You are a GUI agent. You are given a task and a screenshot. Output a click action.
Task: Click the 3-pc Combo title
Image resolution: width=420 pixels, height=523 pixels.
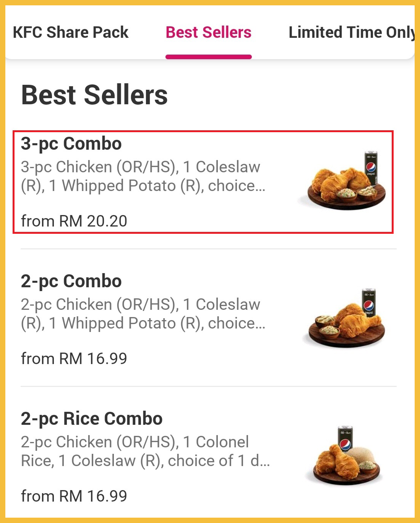(x=71, y=144)
